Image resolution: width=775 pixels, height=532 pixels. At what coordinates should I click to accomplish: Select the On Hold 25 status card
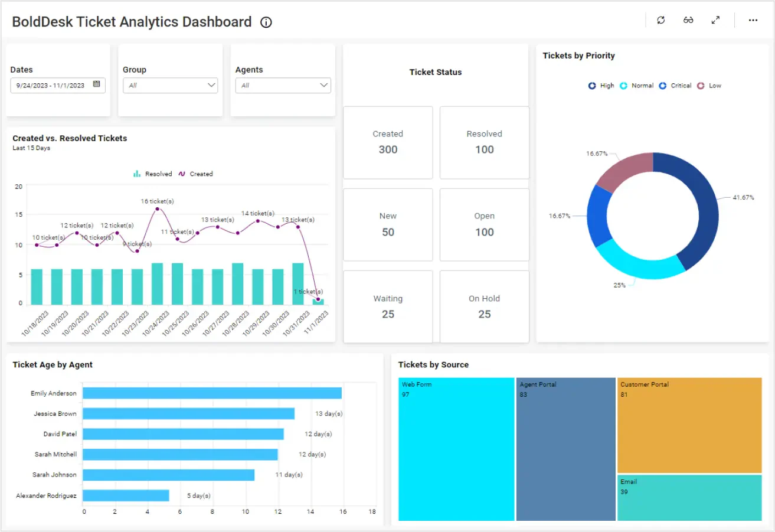485,307
